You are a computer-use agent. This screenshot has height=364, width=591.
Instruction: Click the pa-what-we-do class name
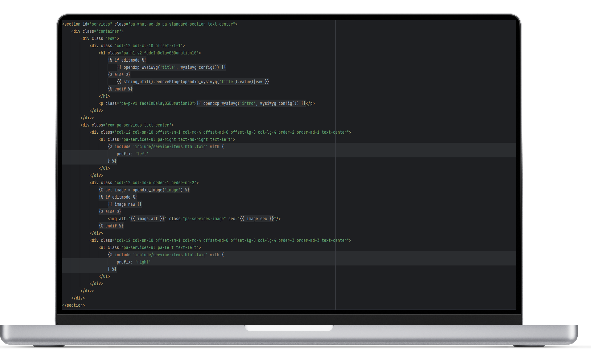click(x=145, y=24)
